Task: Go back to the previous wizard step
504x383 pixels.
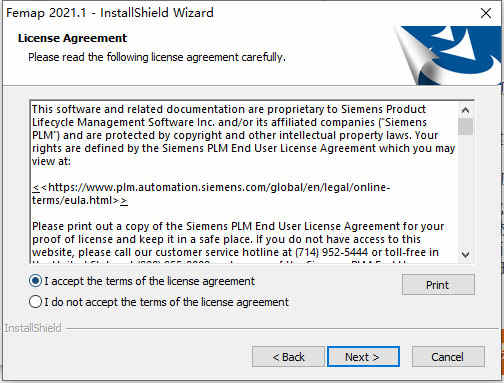Action: coord(288,357)
